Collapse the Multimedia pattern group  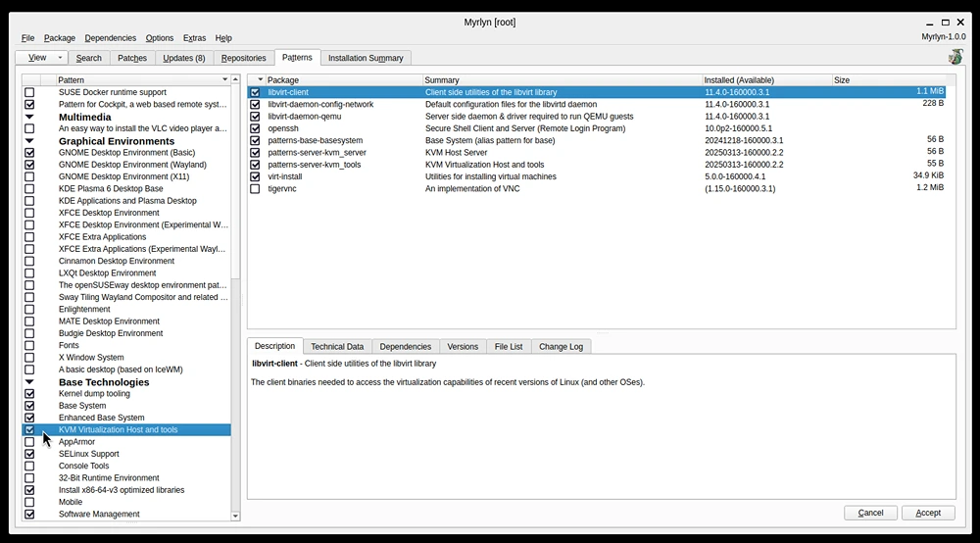click(29, 117)
